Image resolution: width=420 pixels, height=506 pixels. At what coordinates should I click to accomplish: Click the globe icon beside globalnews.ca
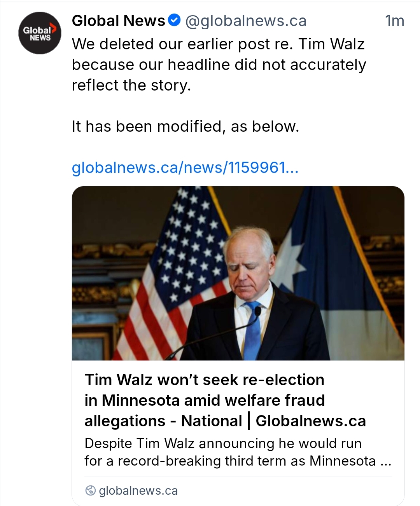click(90, 491)
